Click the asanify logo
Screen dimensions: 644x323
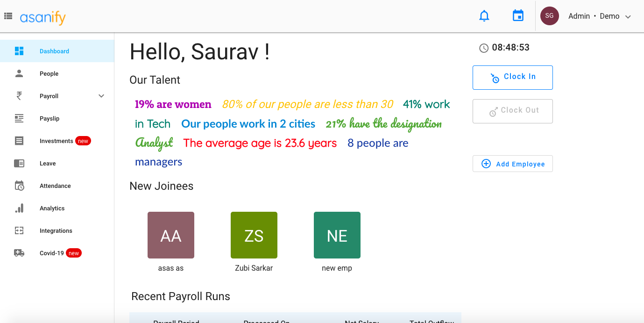coord(42,17)
